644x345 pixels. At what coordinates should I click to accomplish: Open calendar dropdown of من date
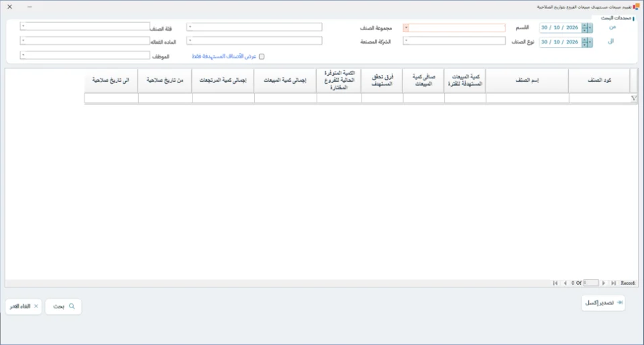pyautogui.click(x=590, y=28)
